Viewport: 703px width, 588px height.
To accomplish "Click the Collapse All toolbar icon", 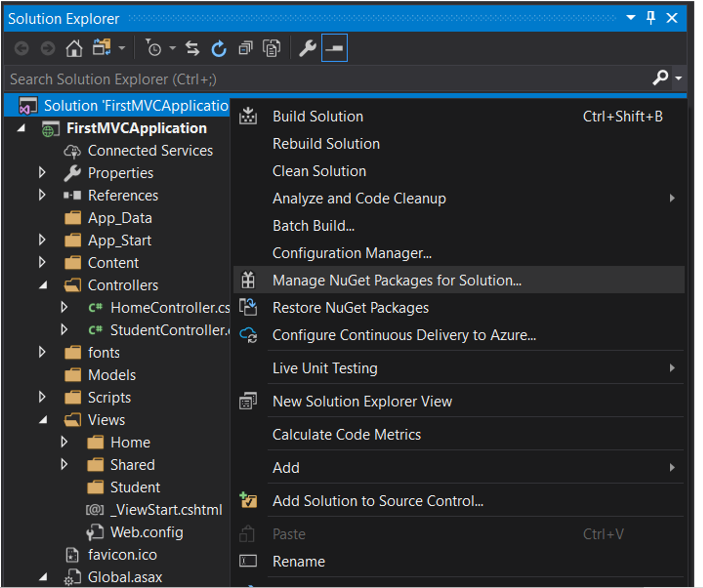I will pos(246,48).
